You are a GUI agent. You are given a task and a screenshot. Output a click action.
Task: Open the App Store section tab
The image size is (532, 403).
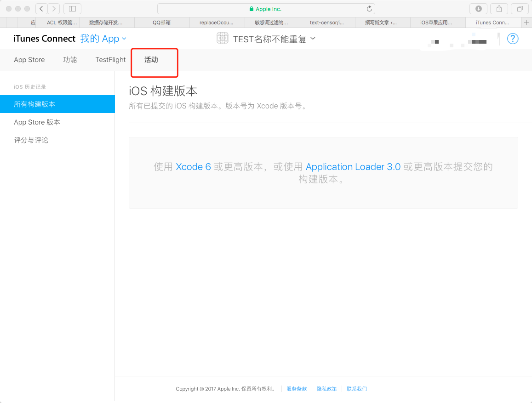tap(29, 60)
